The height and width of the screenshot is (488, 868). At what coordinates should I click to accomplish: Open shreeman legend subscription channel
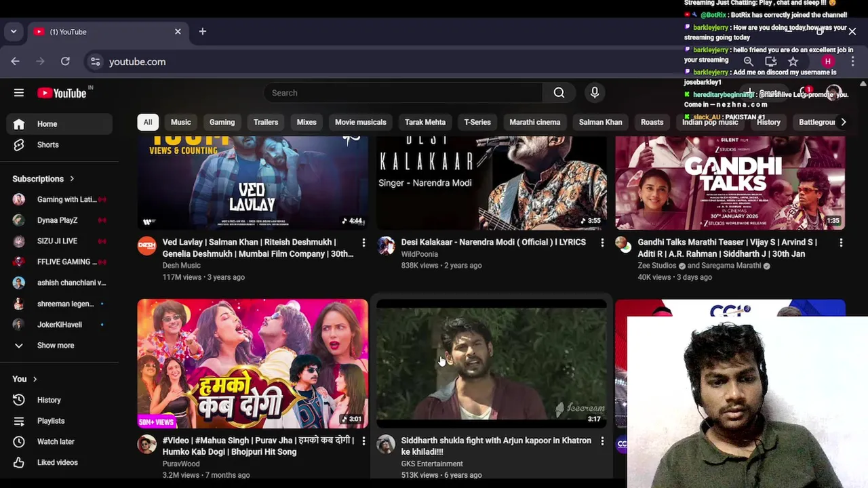click(60, 304)
